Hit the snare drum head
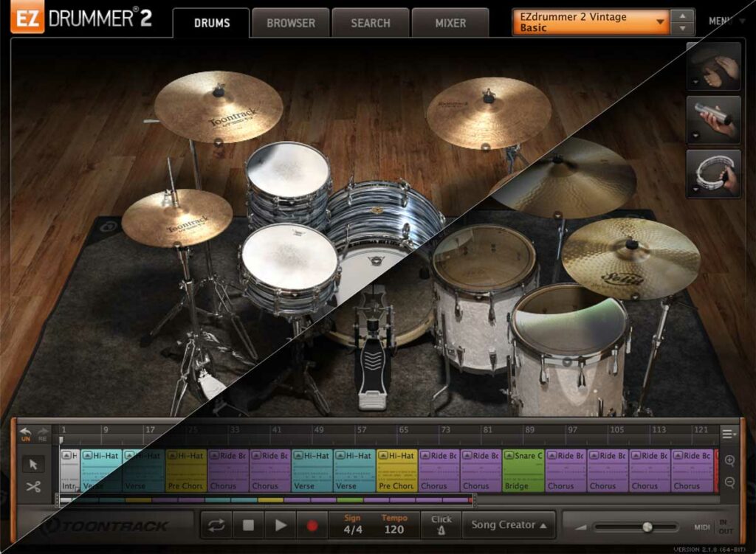Viewport: 756px width, 554px height. pyautogui.click(x=289, y=256)
